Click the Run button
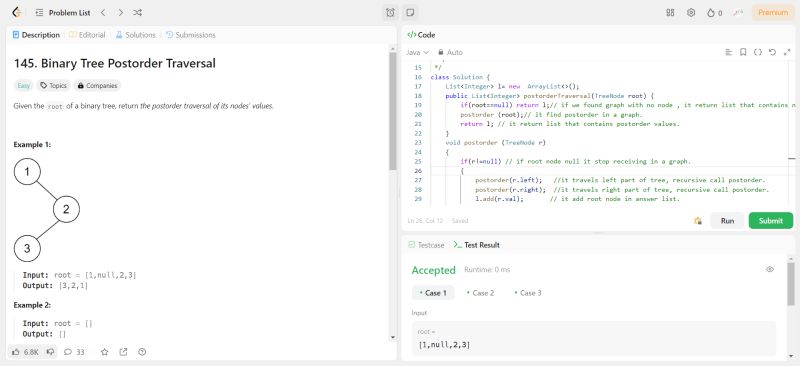Screen dimensions: 800x366 click(x=727, y=221)
